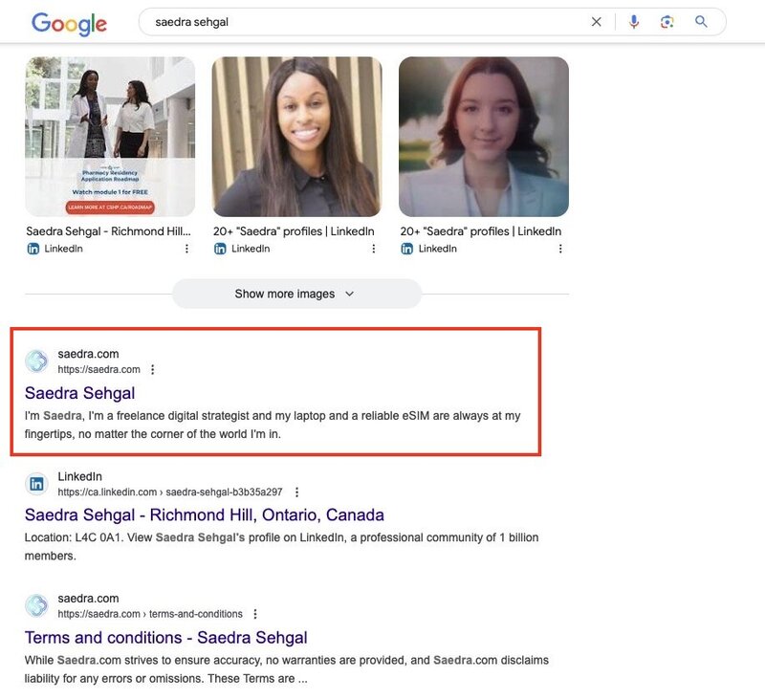Open second '20+ Saedra profiles | LinkedIn' caption

pyautogui.click(x=294, y=231)
